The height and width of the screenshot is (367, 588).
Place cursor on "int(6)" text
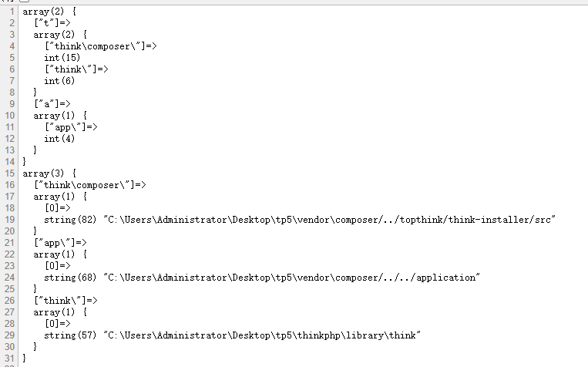59,81
